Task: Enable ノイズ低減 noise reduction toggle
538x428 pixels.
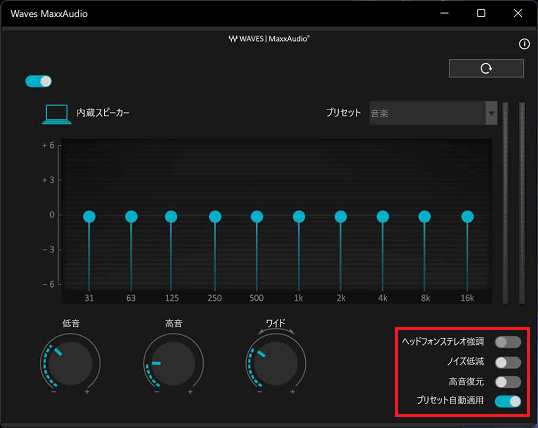Action: [x=508, y=362]
